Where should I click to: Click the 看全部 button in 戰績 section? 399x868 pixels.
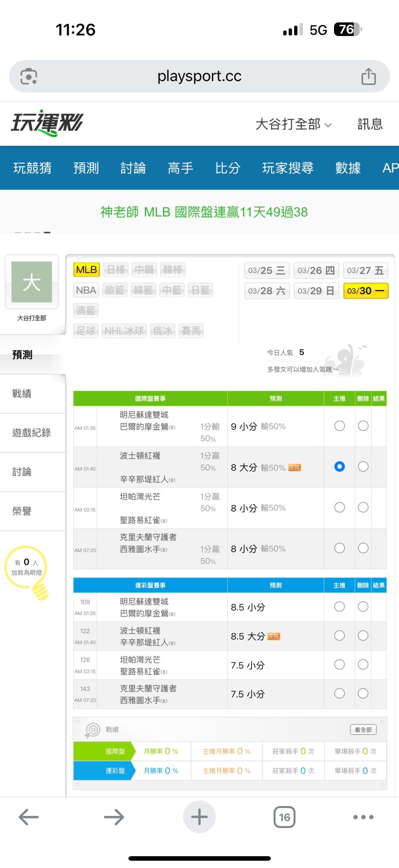[363, 729]
